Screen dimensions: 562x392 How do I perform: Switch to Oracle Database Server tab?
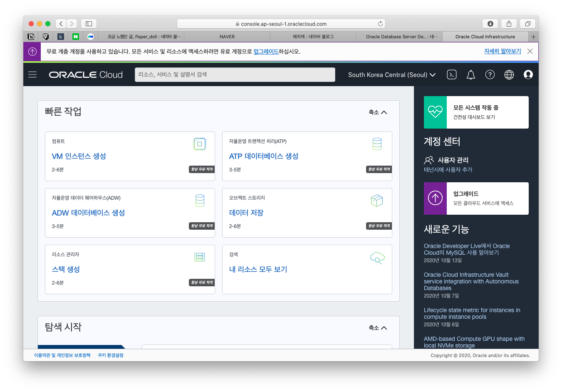[x=399, y=37]
